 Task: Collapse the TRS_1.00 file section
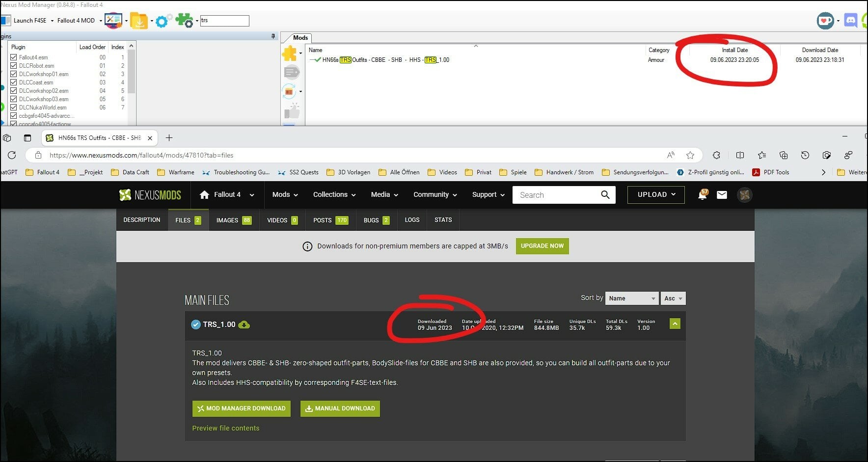click(x=675, y=324)
